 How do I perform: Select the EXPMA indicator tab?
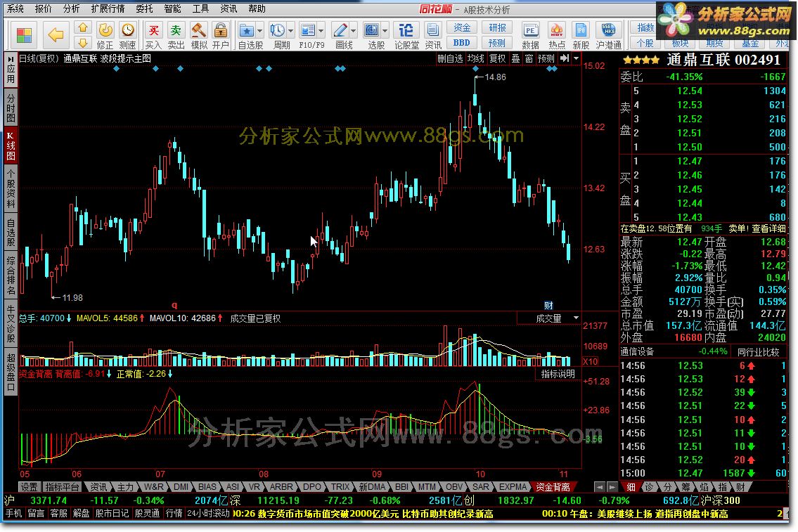[513, 487]
